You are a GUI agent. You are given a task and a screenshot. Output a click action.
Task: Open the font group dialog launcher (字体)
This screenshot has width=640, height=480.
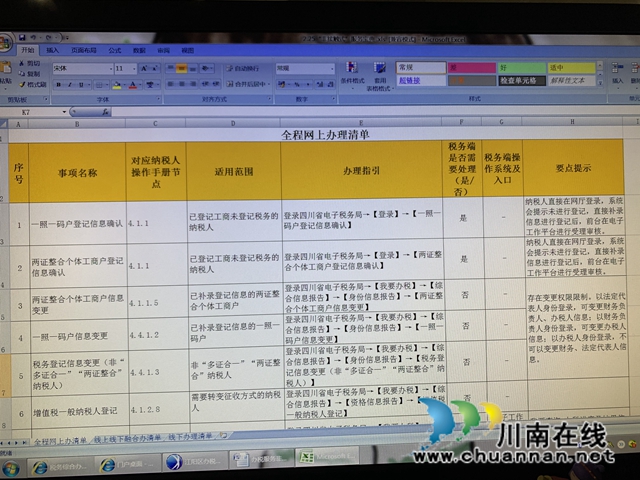159,99
